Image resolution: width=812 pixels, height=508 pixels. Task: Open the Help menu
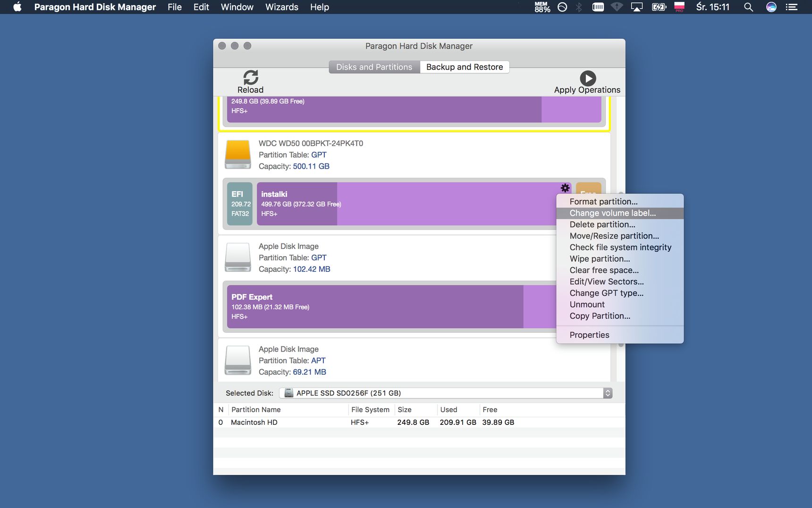320,7
